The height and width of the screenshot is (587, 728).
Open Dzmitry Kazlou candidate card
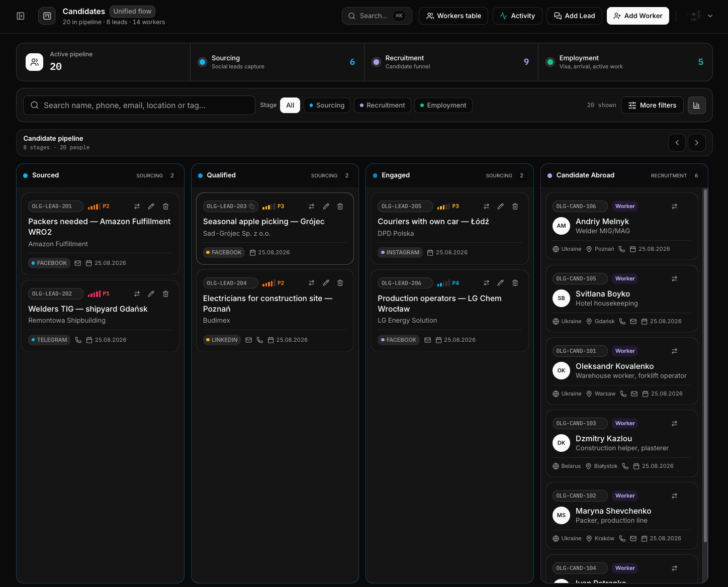[x=622, y=444]
